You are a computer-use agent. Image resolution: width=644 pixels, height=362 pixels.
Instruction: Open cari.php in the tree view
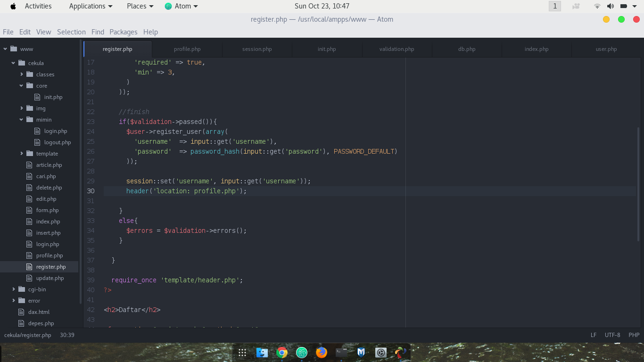coord(46,176)
